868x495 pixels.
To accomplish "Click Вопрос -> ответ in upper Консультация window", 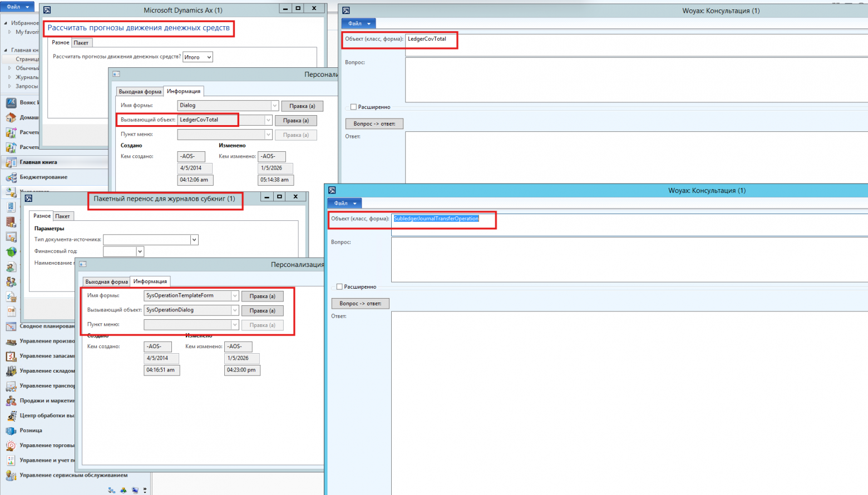I will tap(374, 123).
